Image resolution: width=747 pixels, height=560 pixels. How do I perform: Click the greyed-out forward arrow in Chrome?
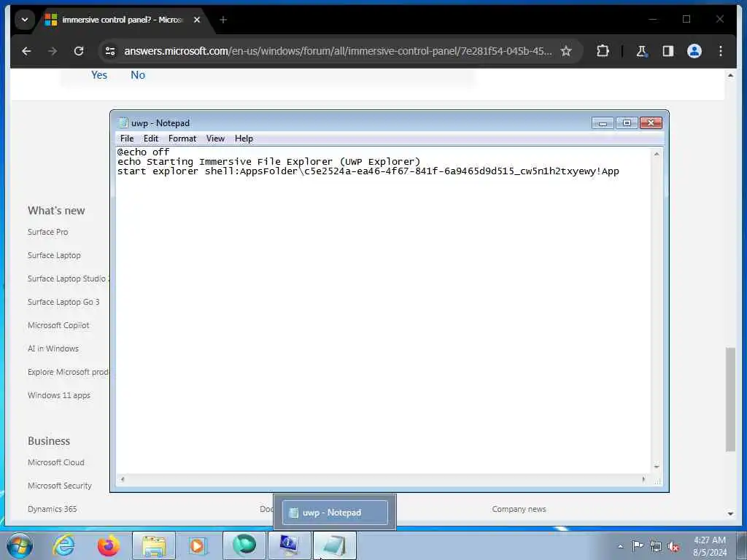pos(53,51)
